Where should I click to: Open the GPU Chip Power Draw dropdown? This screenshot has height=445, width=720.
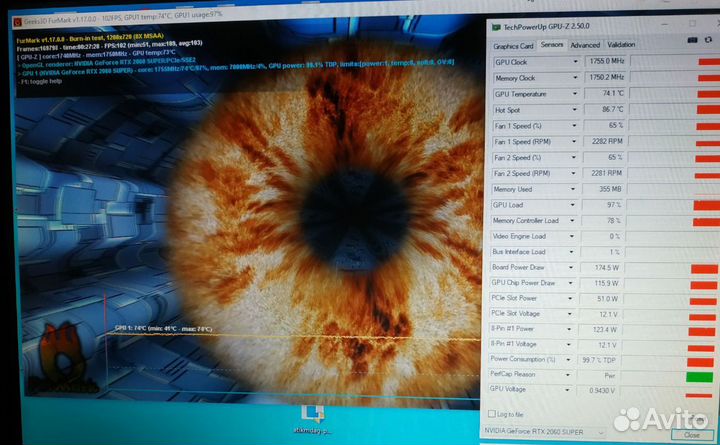coord(570,283)
